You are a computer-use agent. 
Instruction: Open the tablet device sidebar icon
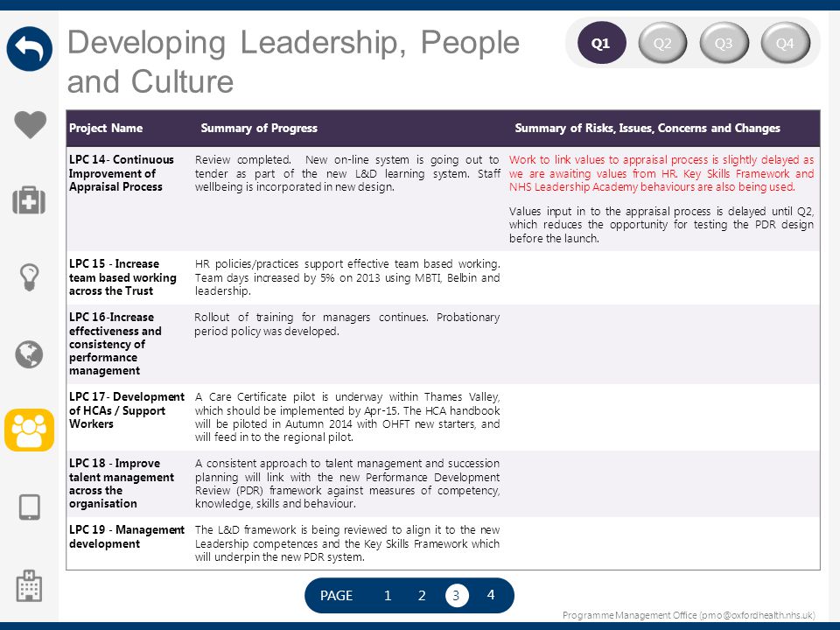pos(30,507)
